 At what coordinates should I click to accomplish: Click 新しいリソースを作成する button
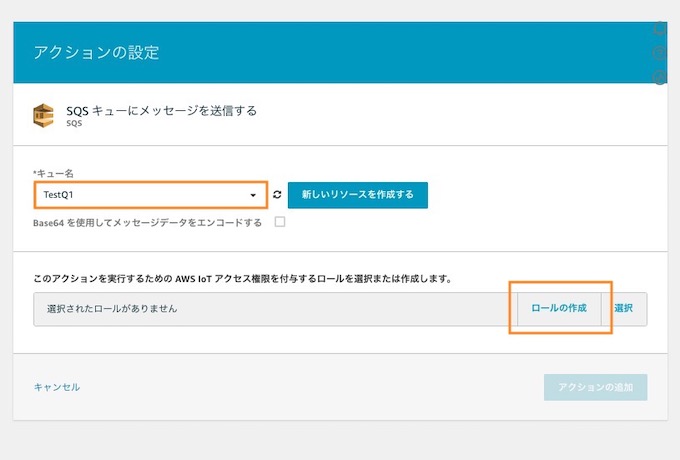(x=358, y=195)
